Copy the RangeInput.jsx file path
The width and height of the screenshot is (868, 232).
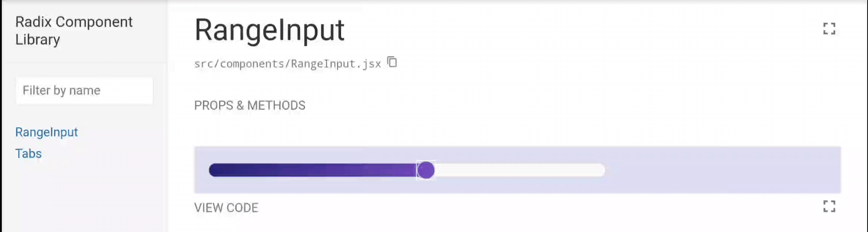coord(392,62)
